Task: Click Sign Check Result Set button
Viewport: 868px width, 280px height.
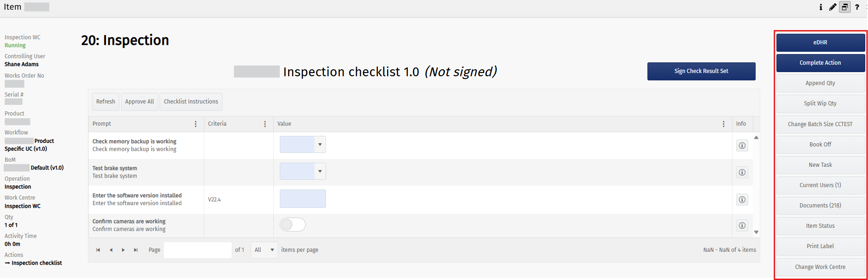Action: [701, 71]
